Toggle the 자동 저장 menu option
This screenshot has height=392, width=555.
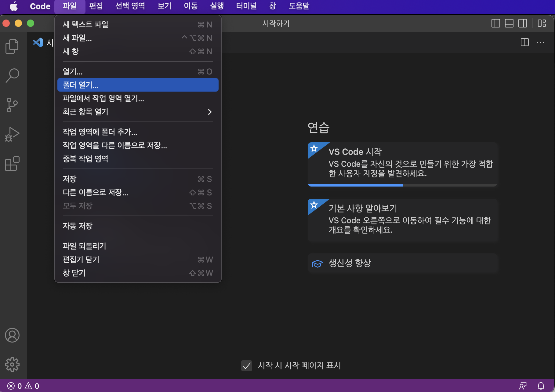tap(138, 226)
